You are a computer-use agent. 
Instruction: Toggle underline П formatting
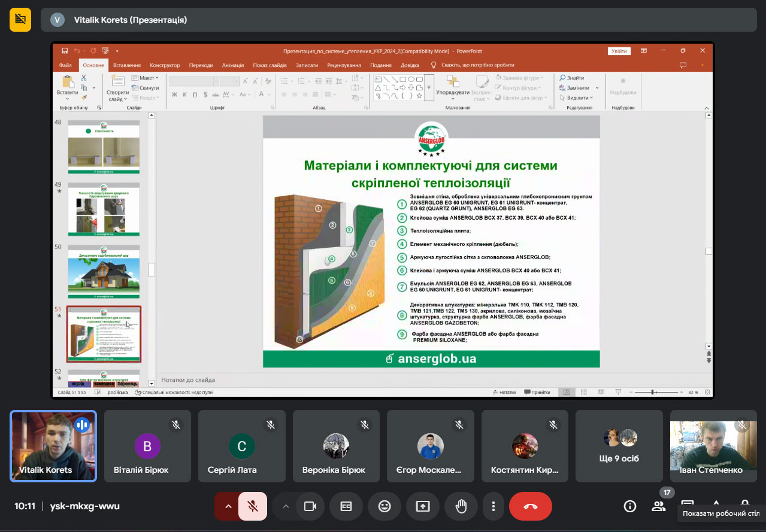point(195,95)
